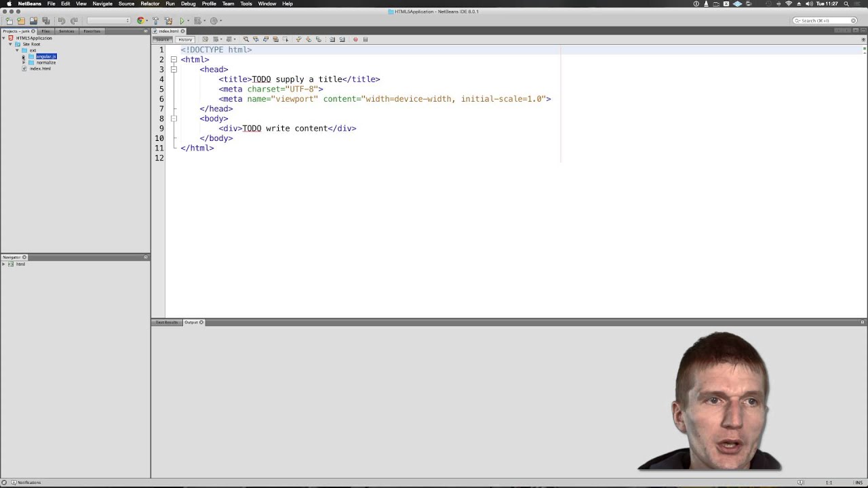Switch to the Favorites tab
Image resolution: width=868 pixels, height=488 pixels.
tap(92, 31)
